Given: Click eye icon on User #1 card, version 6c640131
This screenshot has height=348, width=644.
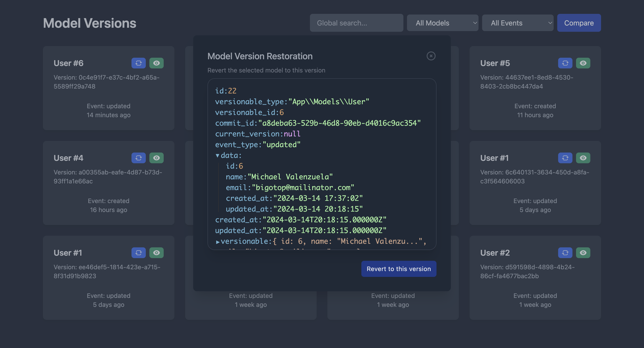Looking at the screenshot, I should 583,158.
